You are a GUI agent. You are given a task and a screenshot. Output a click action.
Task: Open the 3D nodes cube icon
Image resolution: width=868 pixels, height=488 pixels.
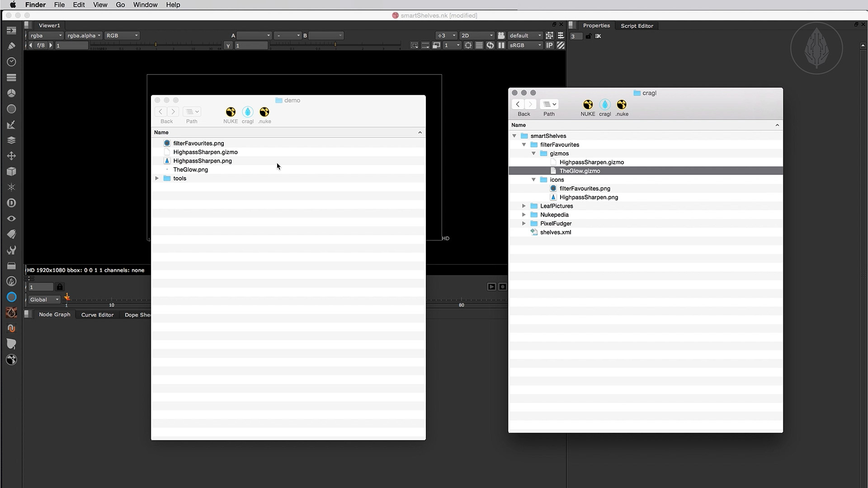point(11,172)
